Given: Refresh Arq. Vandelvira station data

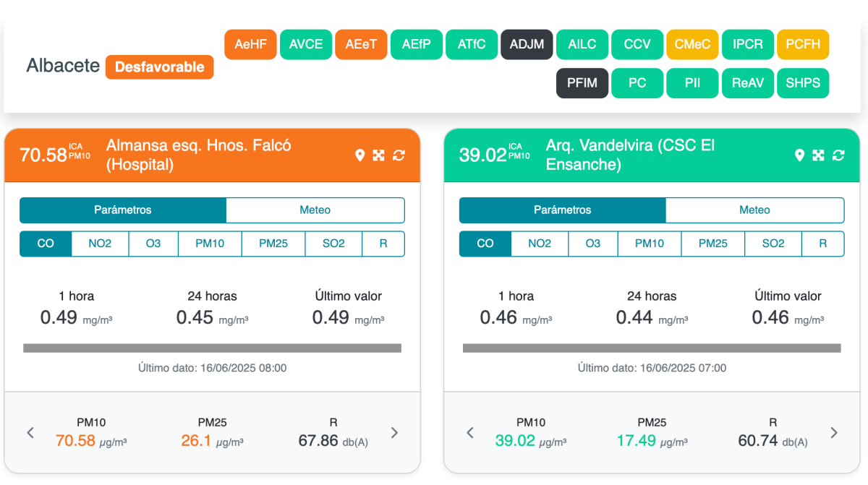Looking at the screenshot, I should (x=838, y=155).
